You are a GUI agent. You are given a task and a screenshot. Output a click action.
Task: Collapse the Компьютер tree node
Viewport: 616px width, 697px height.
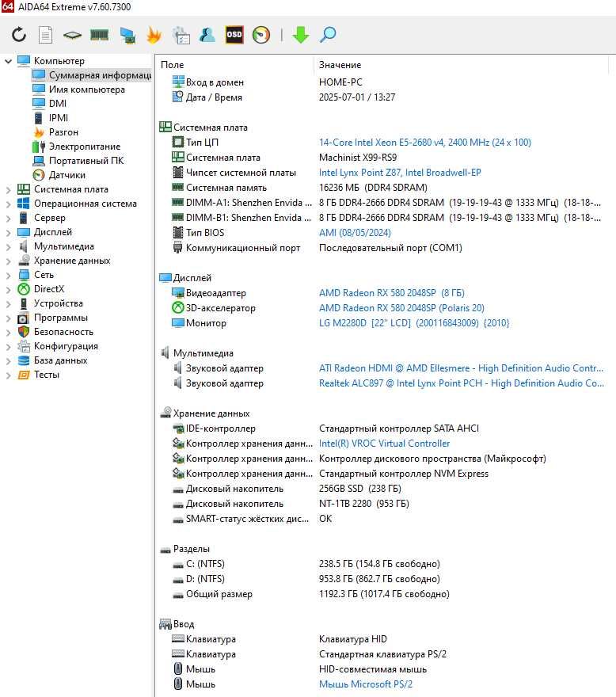(8, 61)
